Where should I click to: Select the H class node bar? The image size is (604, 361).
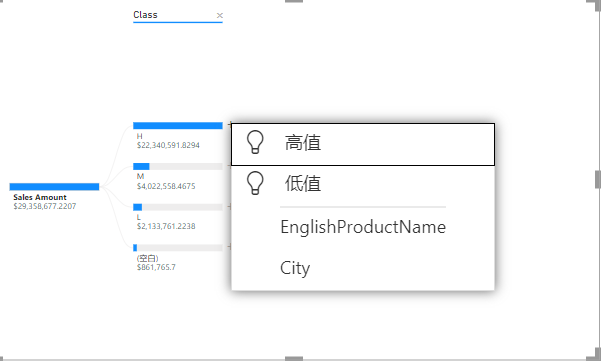pos(178,126)
